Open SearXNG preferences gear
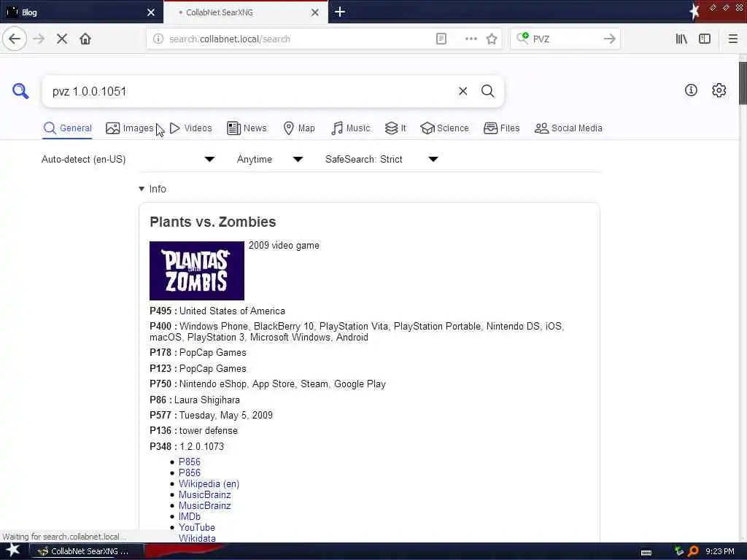The height and width of the screenshot is (560, 747). [x=719, y=90]
